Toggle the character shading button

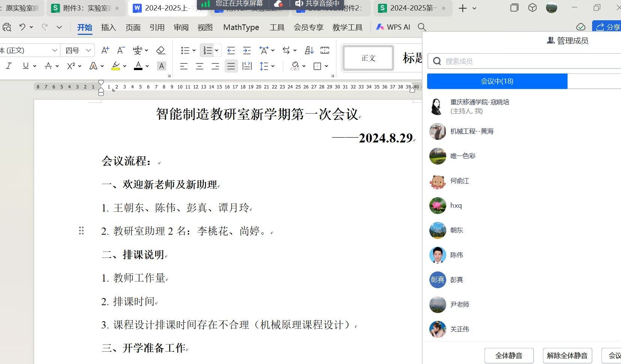click(162, 66)
